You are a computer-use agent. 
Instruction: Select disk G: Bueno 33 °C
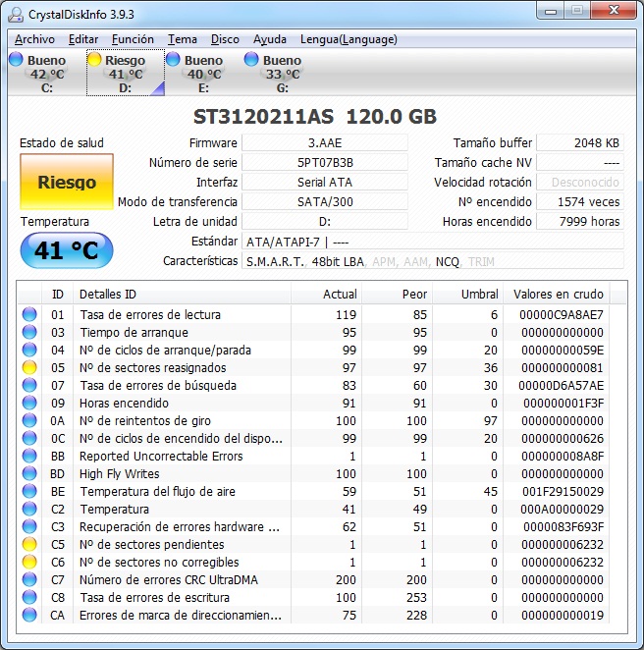282,73
